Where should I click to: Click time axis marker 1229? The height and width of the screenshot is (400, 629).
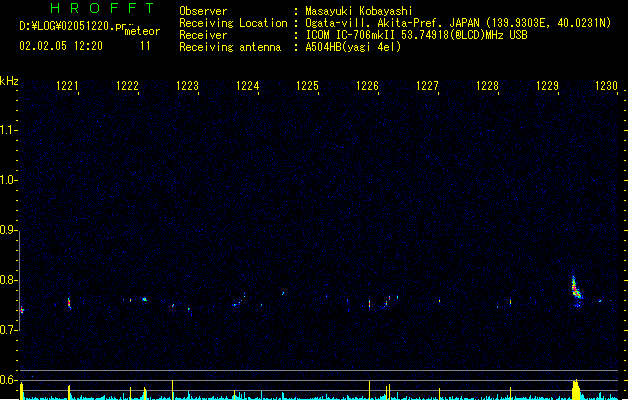click(547, 86)
